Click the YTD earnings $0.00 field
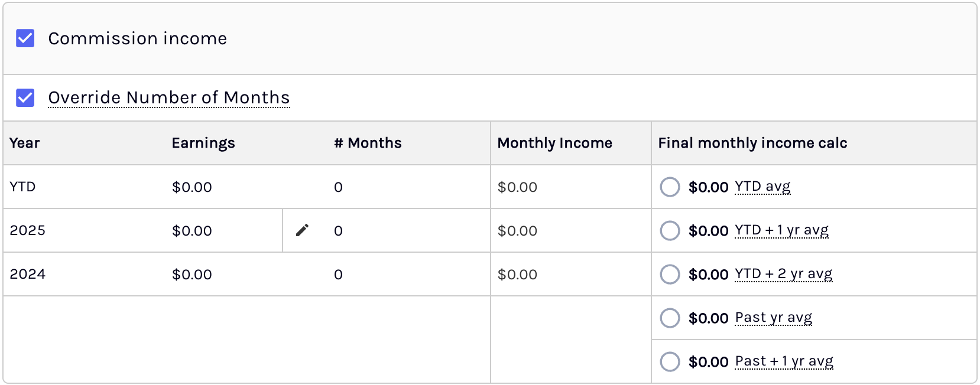This screenshot has height=385, width=980. point(192,187)
